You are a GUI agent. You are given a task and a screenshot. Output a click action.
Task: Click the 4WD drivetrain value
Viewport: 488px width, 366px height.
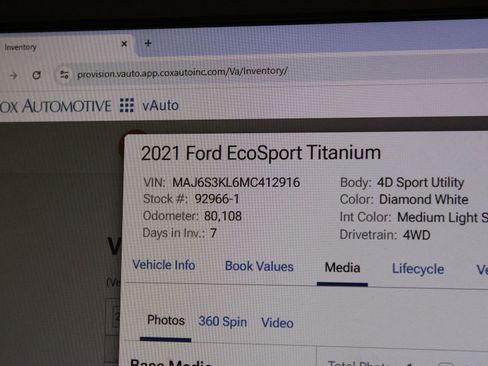[x=417, y=235]
